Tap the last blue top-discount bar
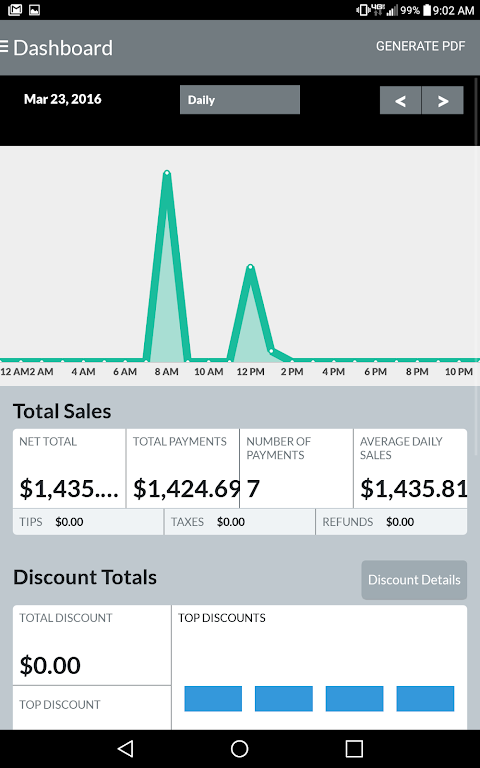 click(x=425, y=698)
